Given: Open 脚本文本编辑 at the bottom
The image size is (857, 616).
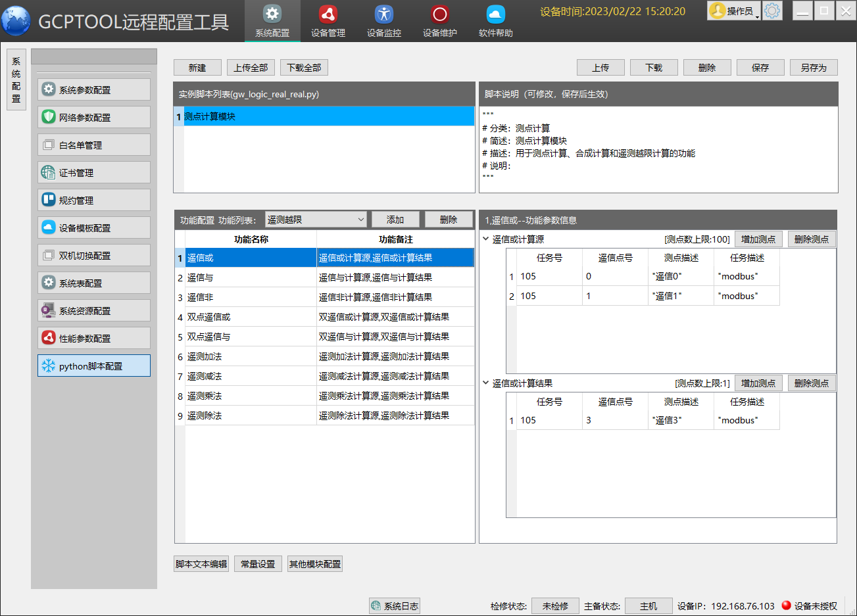Looking at the screenshot, I should pos(201,563).
